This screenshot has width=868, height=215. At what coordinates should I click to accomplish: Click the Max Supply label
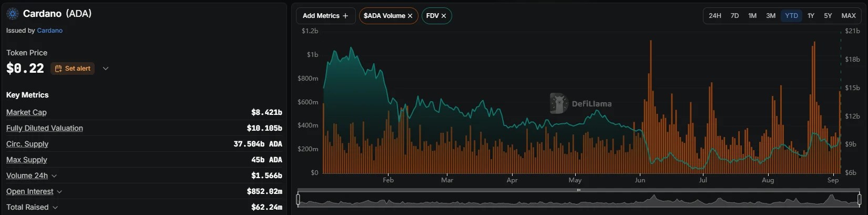click(x=27, y=160)
